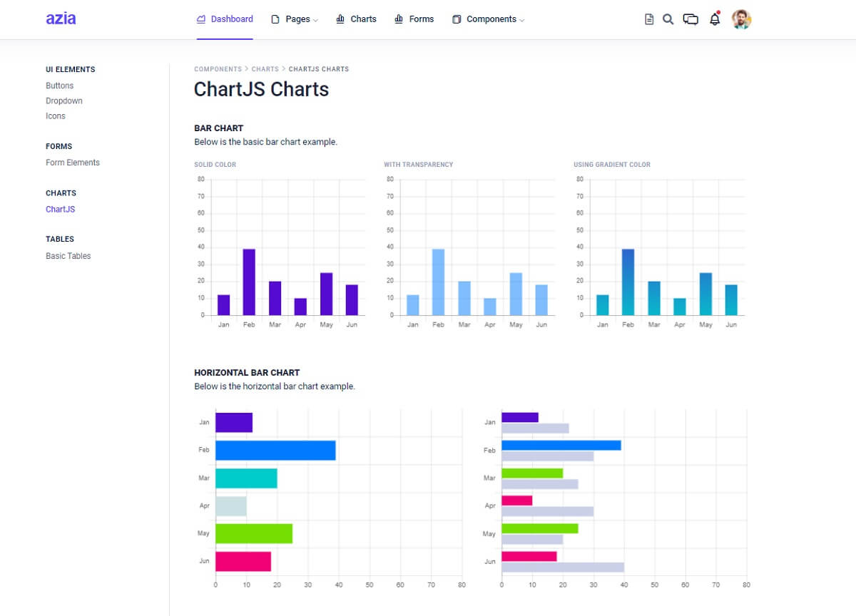Open the Forms menu item
856x616 pixels.
point(420,19)
